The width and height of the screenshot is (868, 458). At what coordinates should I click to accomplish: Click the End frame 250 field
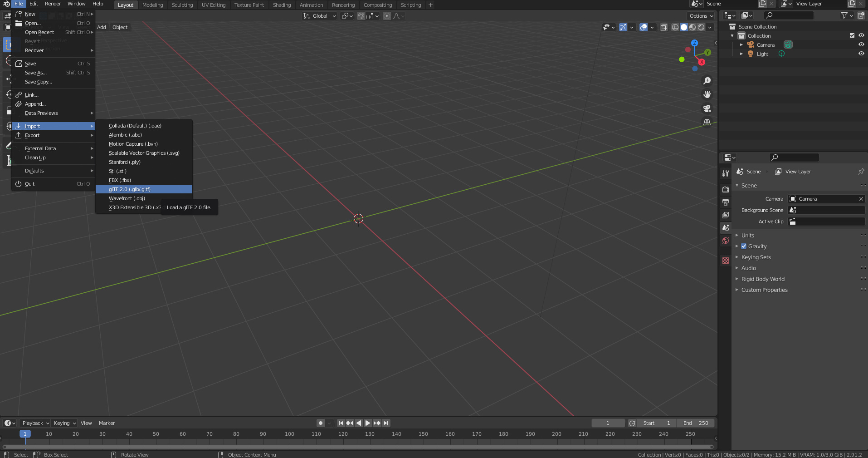coord(695,423)
